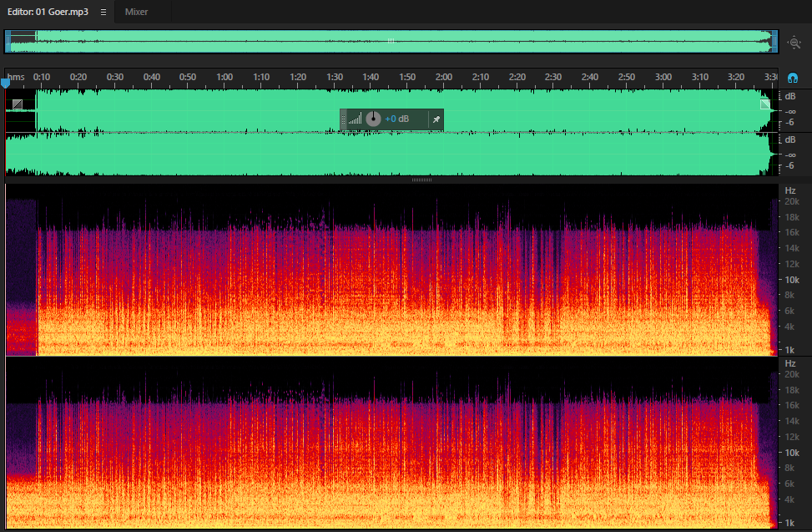Click the HUD grip handle

click(343, 119)
